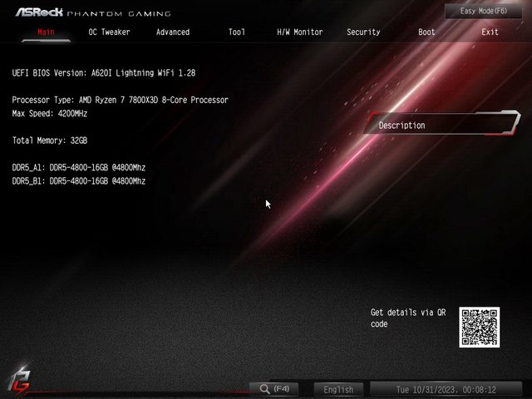Screen dimensions: 532x399
Task: Open the Tool tab
Action: coord(237,32)
